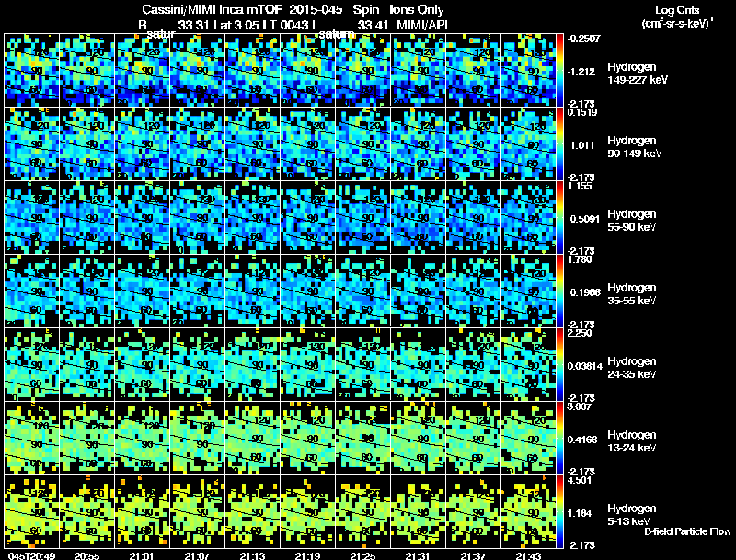
Task: Click the '2.250' color scale value
Action: 580,333
